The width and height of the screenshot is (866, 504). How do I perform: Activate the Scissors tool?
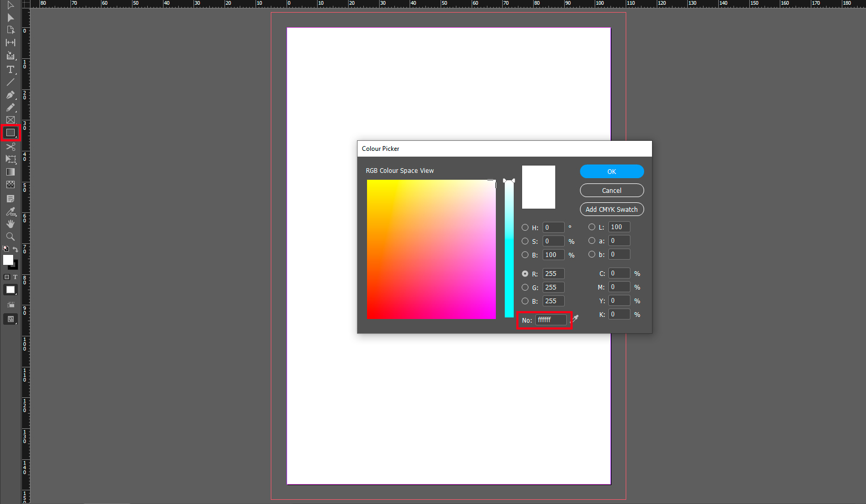point(11,147)
